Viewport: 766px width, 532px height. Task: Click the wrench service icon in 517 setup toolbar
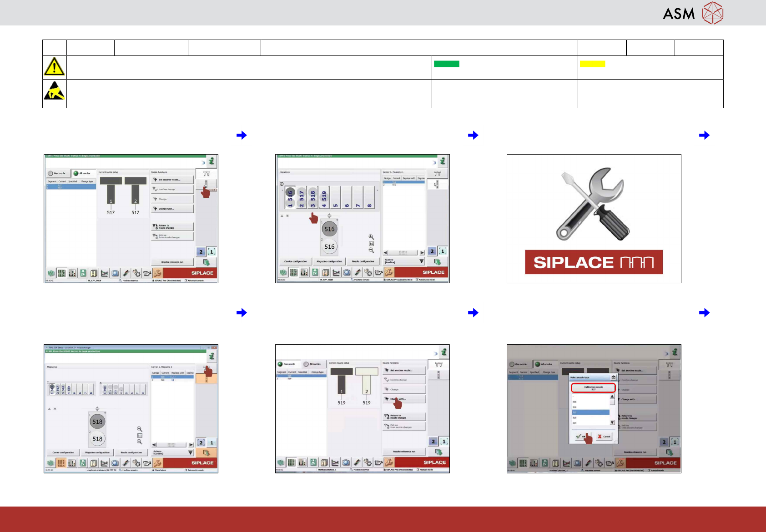click(x=157, y=273)
